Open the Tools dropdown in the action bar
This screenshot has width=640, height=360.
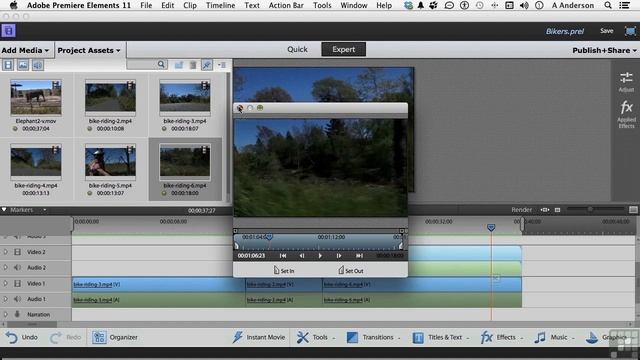316,337
